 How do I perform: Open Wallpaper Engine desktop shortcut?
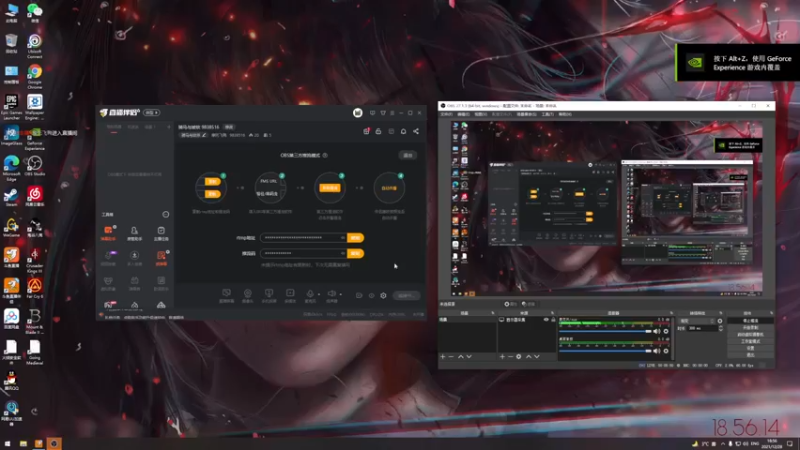click(x=35, y=106)
